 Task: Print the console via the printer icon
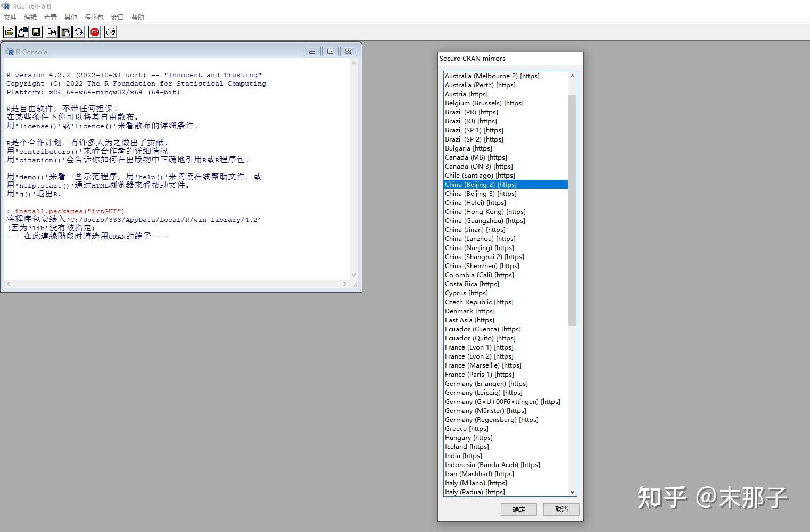click(110, 32)
